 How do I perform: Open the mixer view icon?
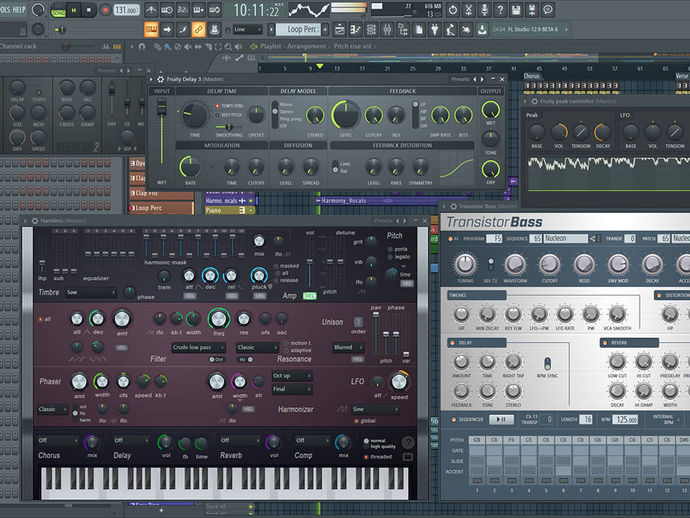coord(387,29)
